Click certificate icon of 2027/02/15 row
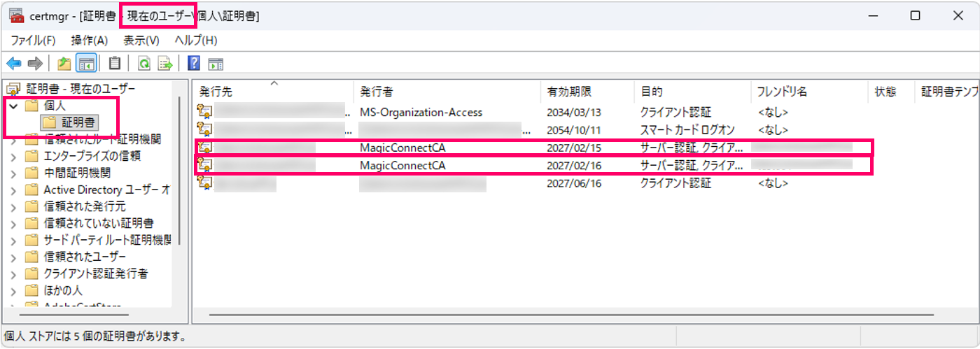This screenshot has height=349, width=980. 204,148
